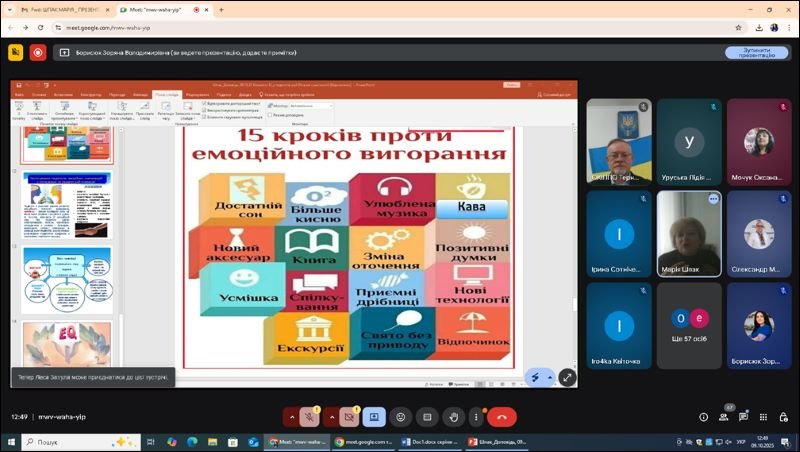This screenshot has width=800, height=452.
Task: Open more options three-dot menu in call bar
Action: click(476, 416)
